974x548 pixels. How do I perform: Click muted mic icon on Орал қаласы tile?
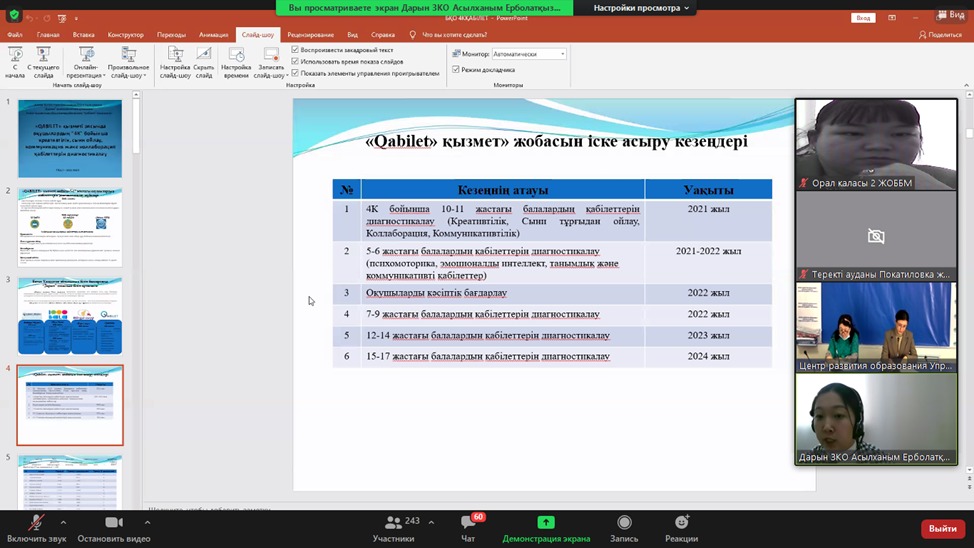(x=803, y=183)
